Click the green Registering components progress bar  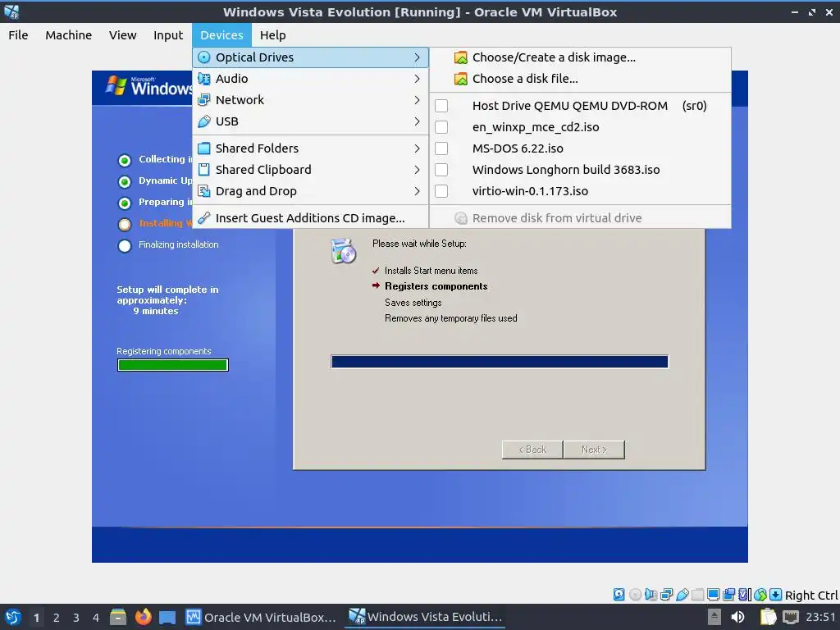pos(173,365)
